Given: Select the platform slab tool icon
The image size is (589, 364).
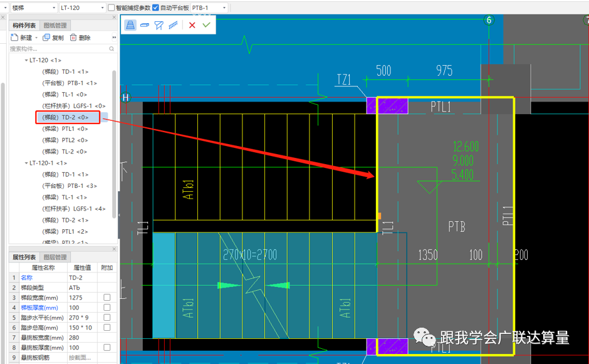Looking at the screenshot, I should click(x=145, y=25).
